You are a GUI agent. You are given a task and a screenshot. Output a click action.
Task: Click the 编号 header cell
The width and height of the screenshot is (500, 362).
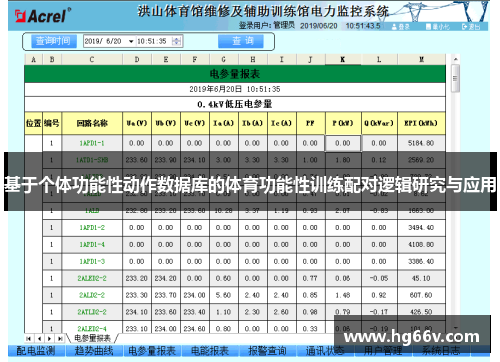52,123
